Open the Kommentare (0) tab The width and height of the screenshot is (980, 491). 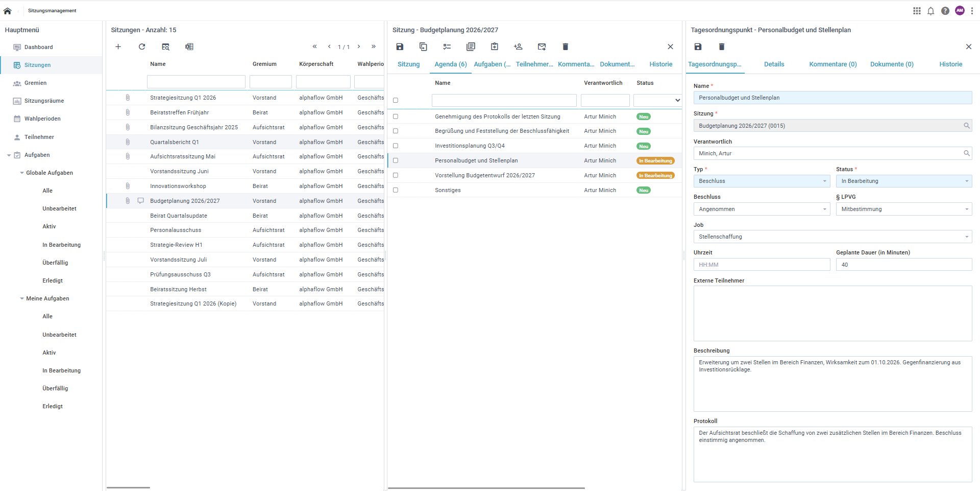point(832,64)
